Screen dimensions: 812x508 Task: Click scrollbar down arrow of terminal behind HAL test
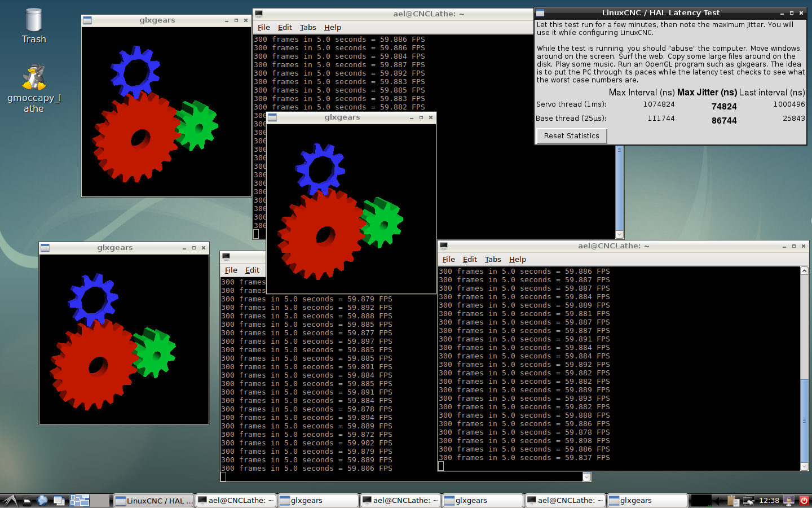coord(619,235)
